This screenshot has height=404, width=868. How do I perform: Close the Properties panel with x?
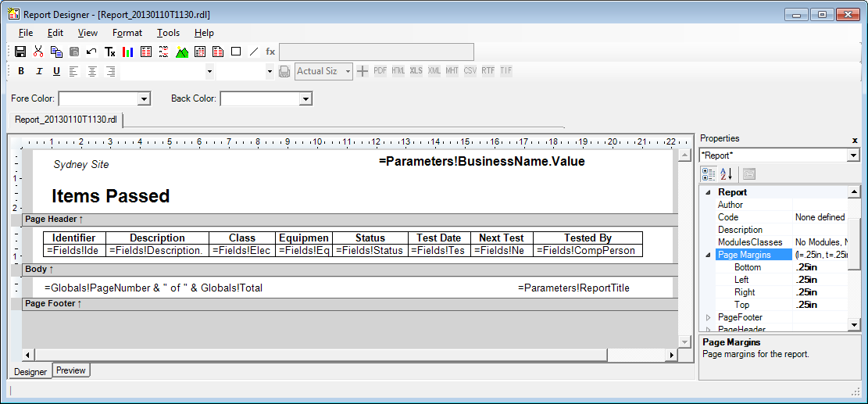[854, 139]
